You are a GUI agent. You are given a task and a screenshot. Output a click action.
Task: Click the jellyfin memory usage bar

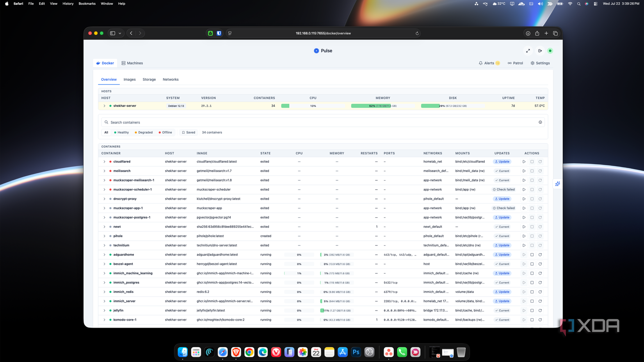pos(337,311)
